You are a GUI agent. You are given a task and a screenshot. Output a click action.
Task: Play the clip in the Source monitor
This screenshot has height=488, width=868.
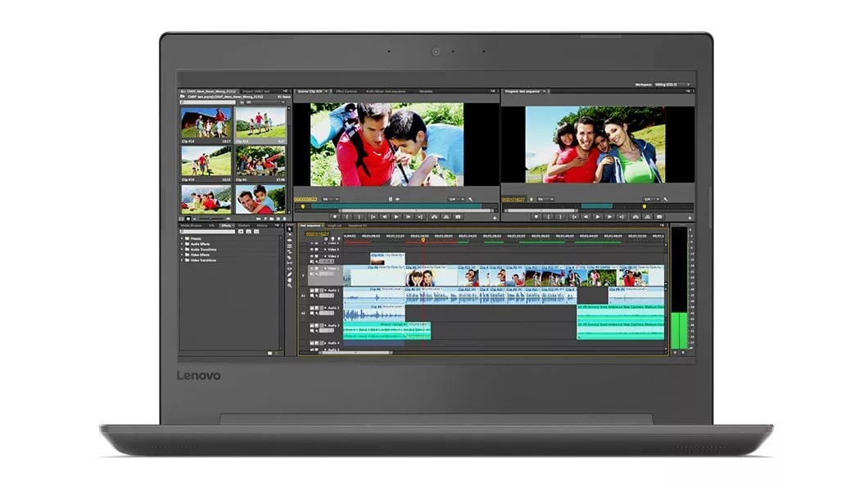pos(396,217)
